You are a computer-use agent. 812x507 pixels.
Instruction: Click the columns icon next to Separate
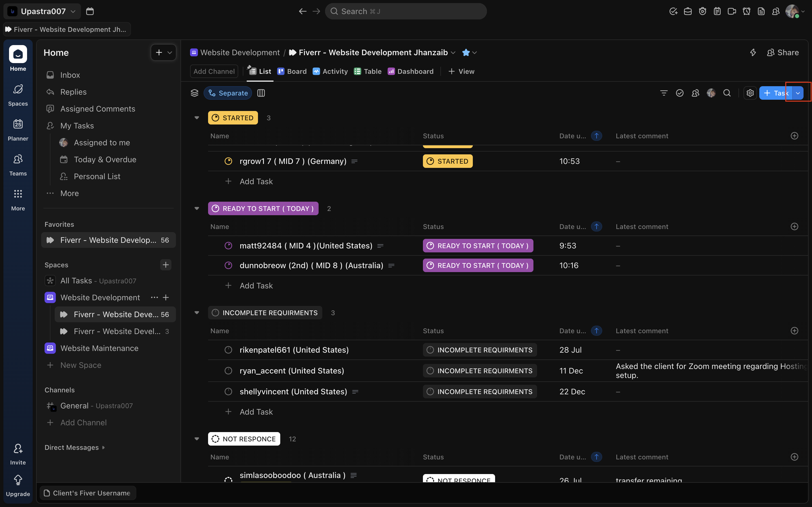(x=261, y=93)
